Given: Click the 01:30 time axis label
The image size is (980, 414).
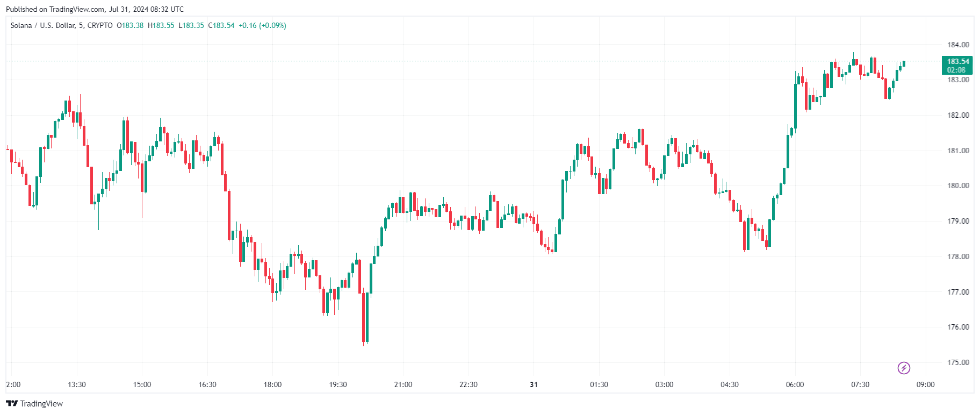Looking at the screenshot, I should pyautogui.click(x=599, y=384).
